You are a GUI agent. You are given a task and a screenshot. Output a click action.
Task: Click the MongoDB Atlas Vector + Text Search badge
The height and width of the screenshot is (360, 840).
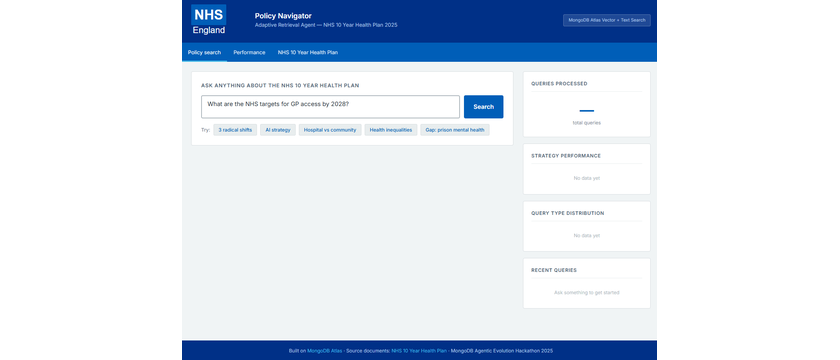pos(606,20)
